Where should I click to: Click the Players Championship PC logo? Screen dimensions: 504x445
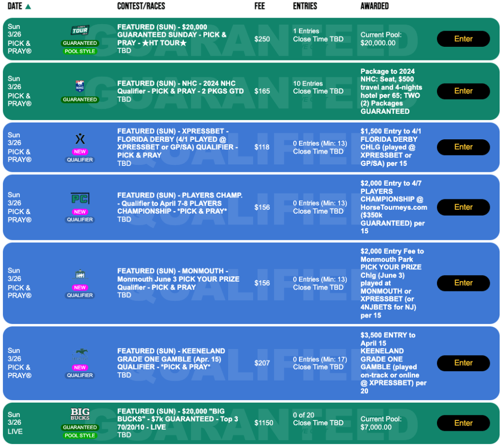[80, 199]
